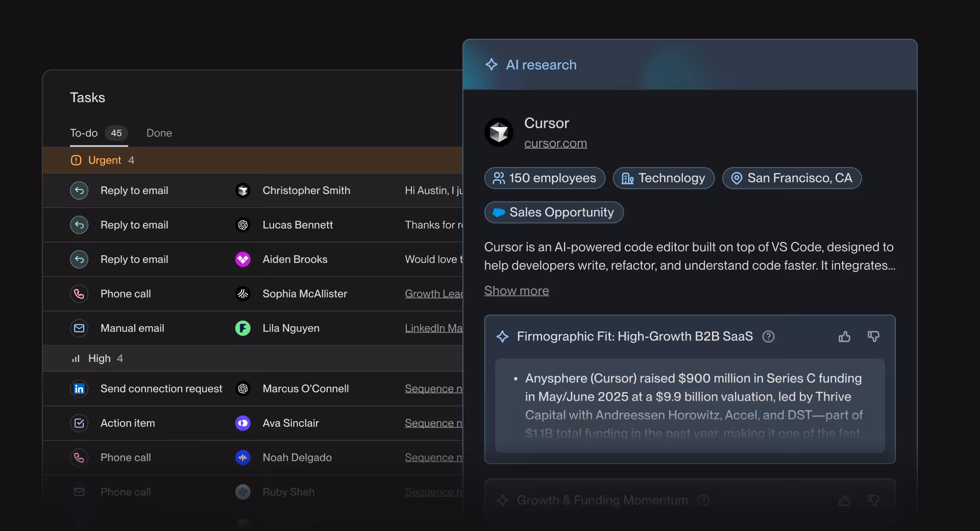
Task: Select the To-do tab
Action: pyautogui.click(x=99, y=133)
